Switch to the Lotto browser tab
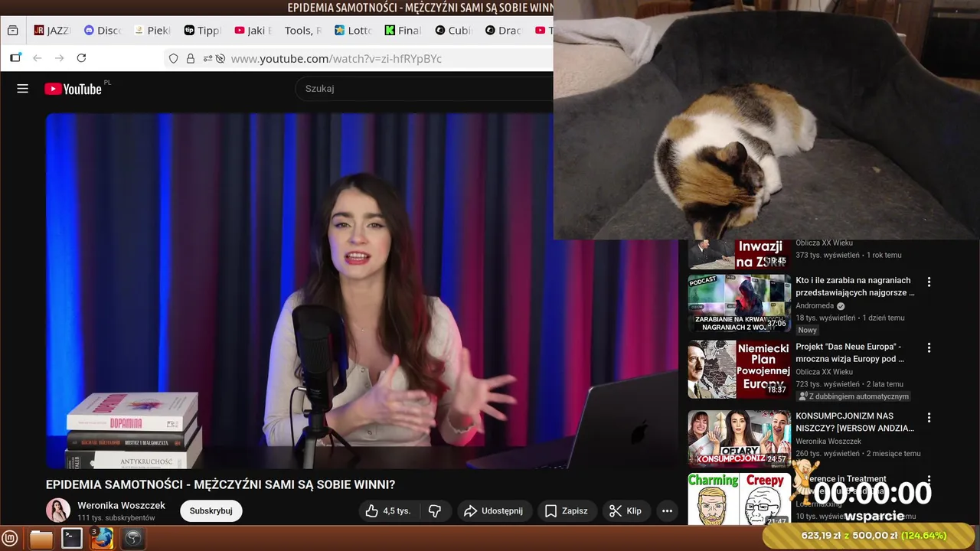980x551 pixels. (x=352, y=31)
